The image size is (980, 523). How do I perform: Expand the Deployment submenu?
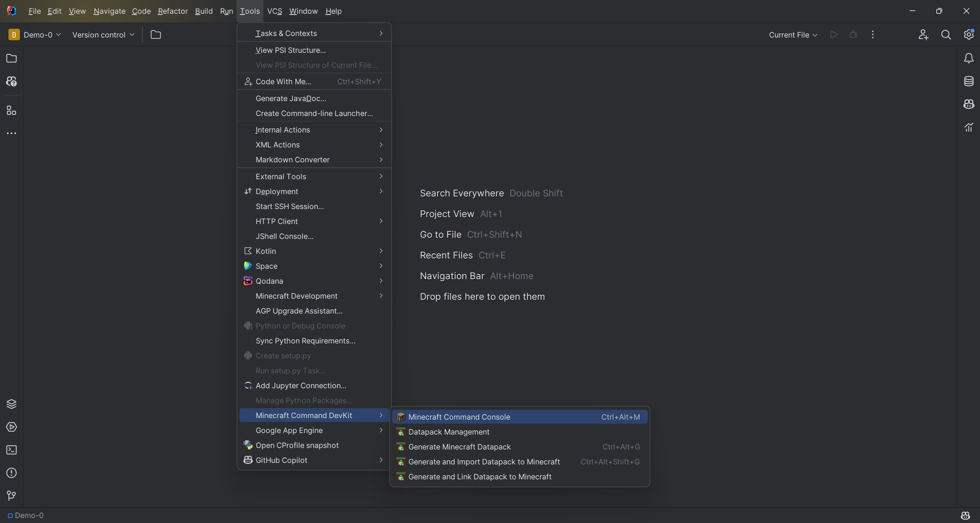click(314, 191)
